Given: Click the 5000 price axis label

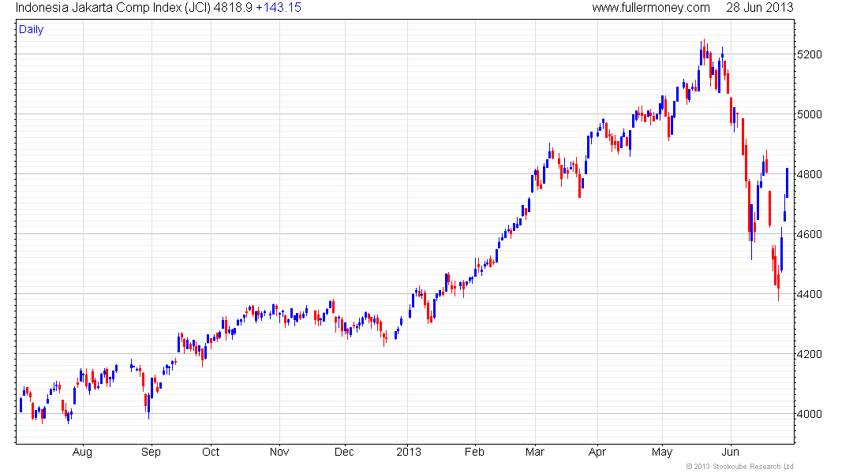Looking at the screenshot, I should pos(810,114).
